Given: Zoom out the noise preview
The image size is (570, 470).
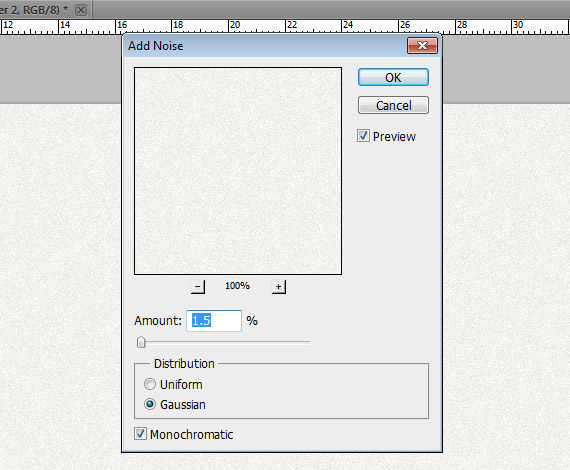Looking at the screenshot, I should point(198,286).
